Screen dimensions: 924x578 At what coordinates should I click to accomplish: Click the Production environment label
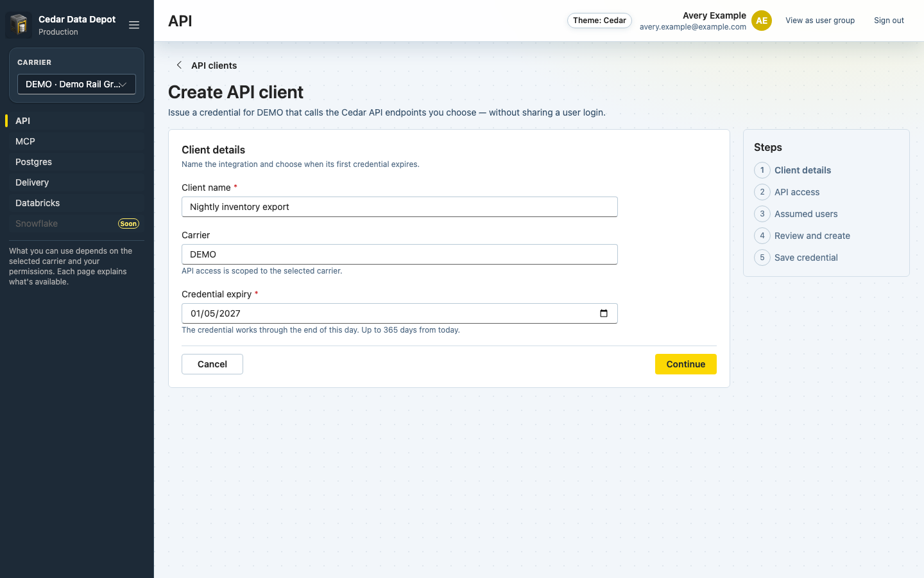(58, 32)
